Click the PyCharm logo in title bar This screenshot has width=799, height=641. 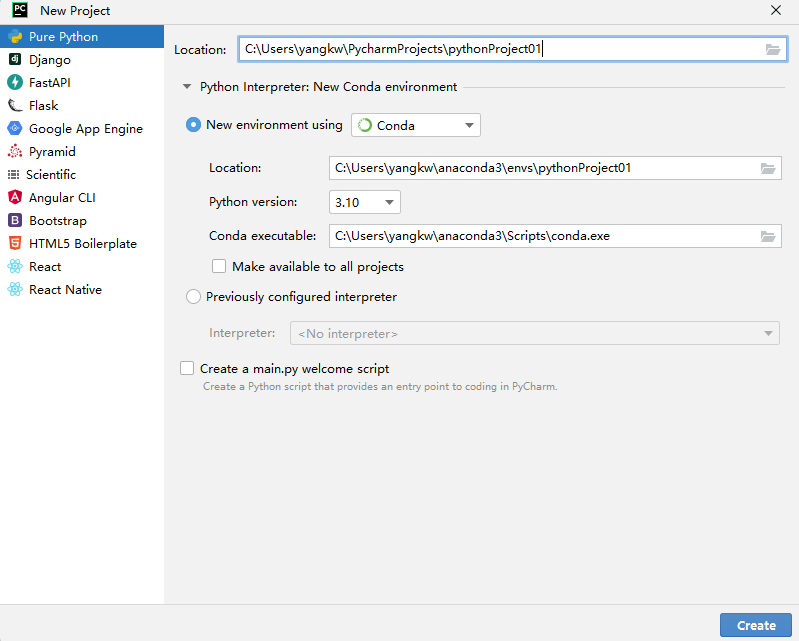[x=20, y=10]
